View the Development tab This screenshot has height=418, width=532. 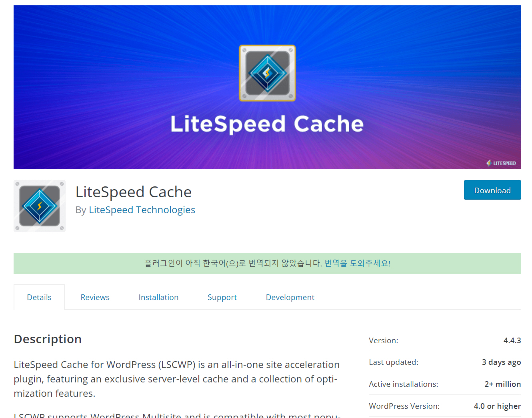point(290,297)
